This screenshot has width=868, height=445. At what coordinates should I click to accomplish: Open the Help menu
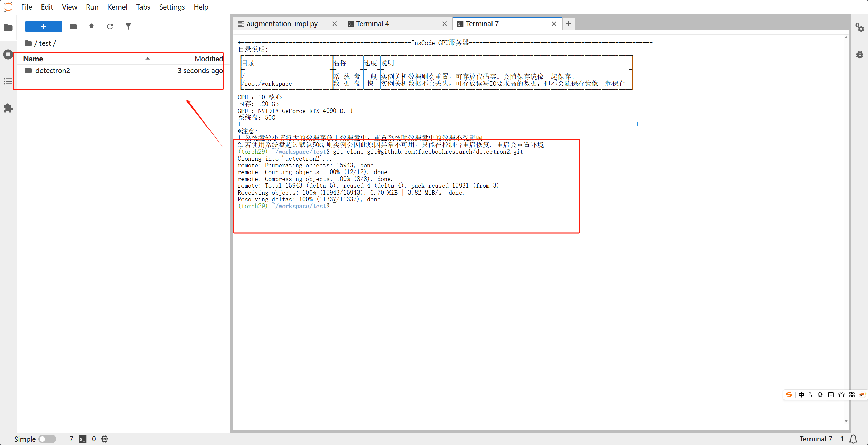(x=201, y=7)
